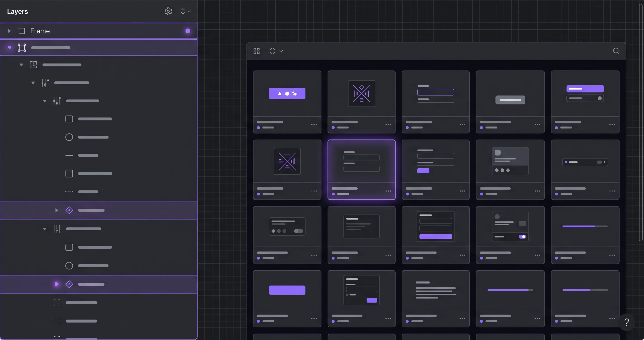
Task: Click the diamond brackets icon in canvas toolbar
Action: pyautogui.click(x=272, y=51)
